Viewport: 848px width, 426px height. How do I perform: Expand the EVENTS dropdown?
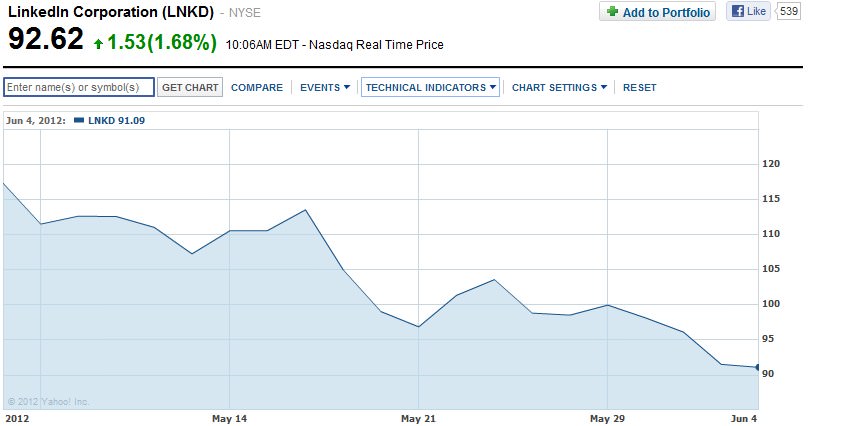click(325, 87)
